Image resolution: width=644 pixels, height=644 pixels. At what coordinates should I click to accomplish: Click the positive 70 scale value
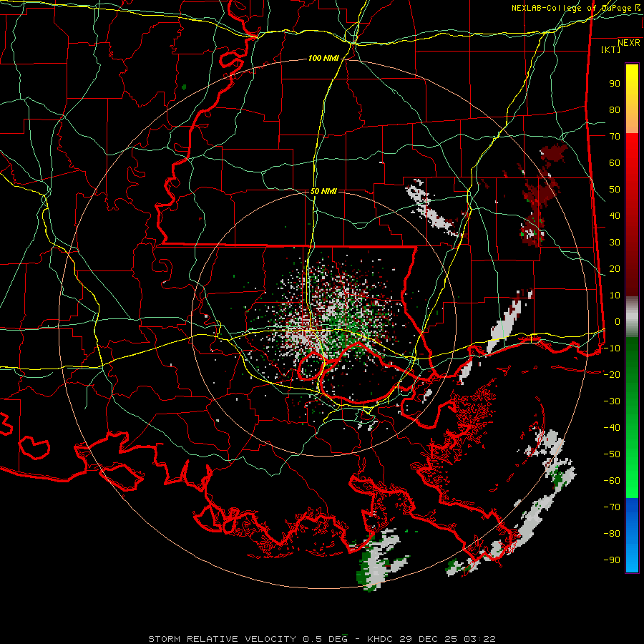[x=615, y=137]
